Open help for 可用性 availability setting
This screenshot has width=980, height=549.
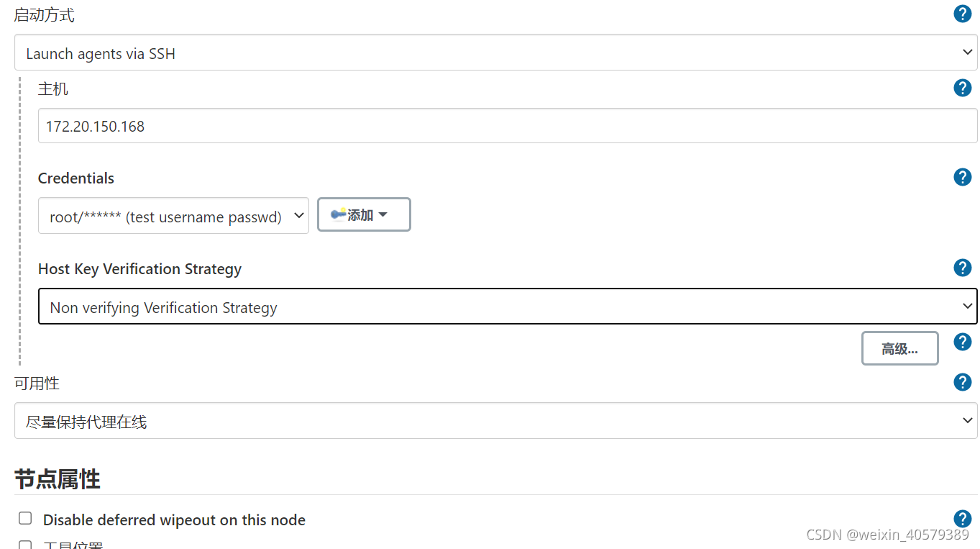(962, 382)
